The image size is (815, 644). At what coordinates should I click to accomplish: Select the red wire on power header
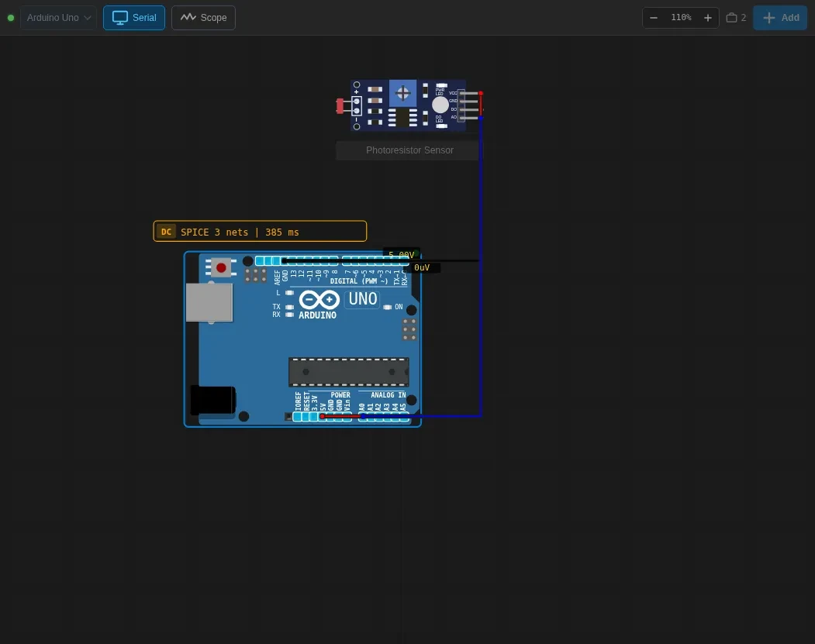click(341, 416)
